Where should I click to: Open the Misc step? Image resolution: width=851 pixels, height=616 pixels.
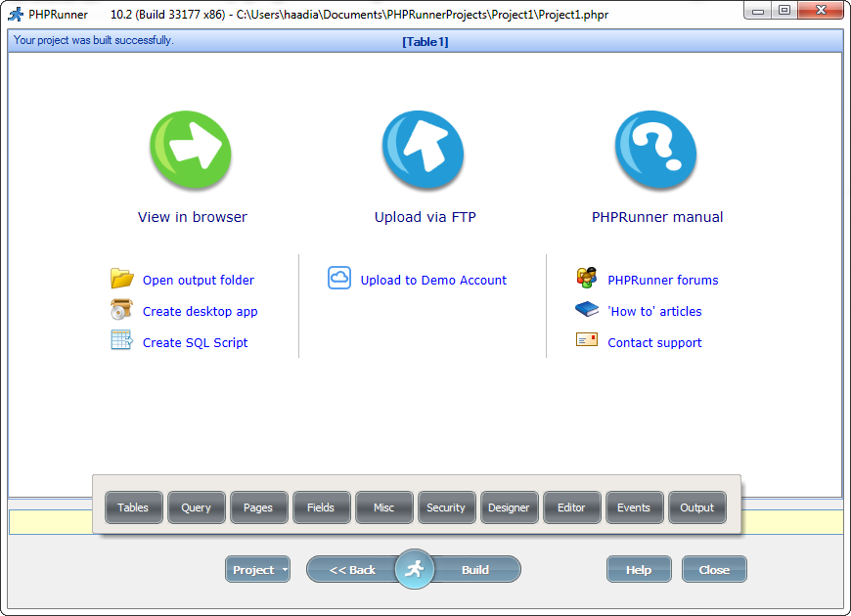[x=383, y=507]
